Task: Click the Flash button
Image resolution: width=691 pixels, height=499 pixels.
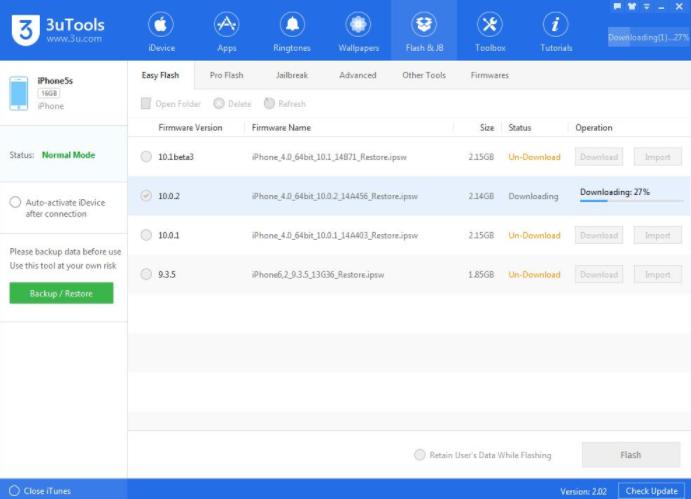Action: click(x=630, y=455)
